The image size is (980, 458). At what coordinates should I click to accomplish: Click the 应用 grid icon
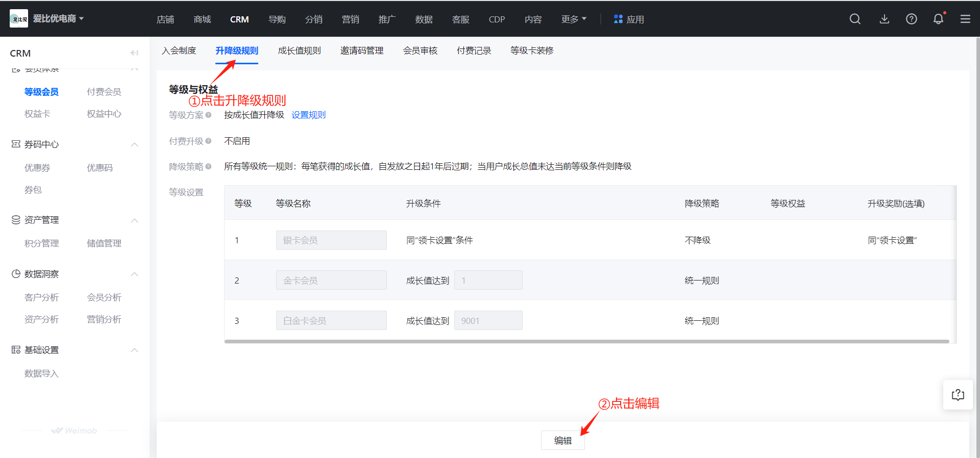coord(618,19)
